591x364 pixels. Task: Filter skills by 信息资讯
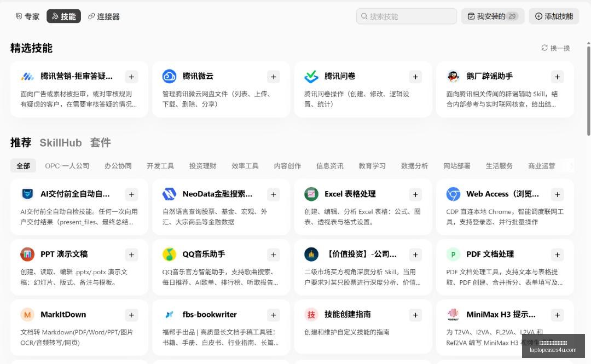(330, 166)
